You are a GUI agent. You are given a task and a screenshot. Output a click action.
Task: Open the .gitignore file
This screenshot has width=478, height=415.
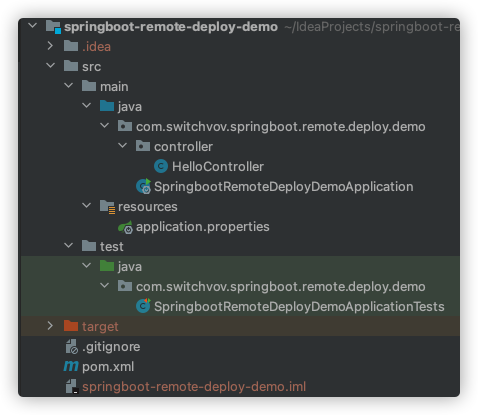(111, 347)
